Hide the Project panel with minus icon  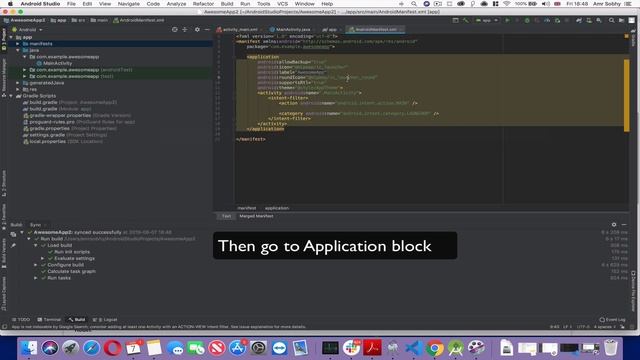click(x=207, y=29)
